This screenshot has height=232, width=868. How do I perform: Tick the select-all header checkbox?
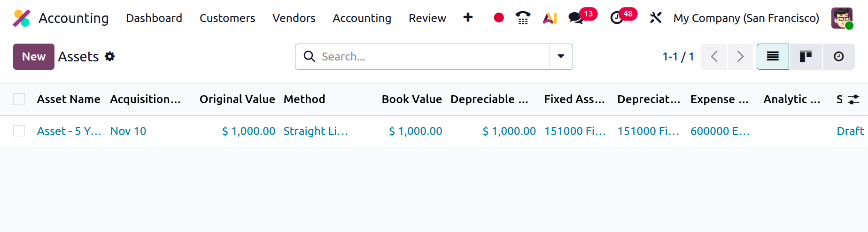tap(19, 99)
